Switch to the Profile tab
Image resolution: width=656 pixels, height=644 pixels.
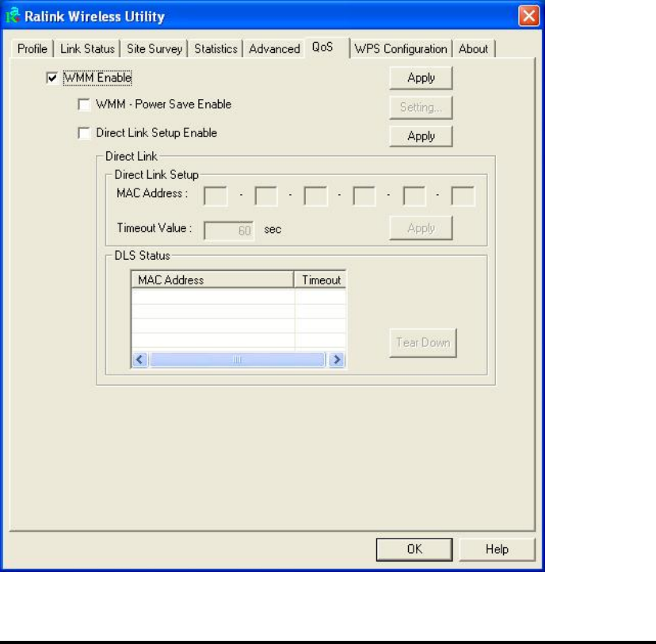[32, 49]
